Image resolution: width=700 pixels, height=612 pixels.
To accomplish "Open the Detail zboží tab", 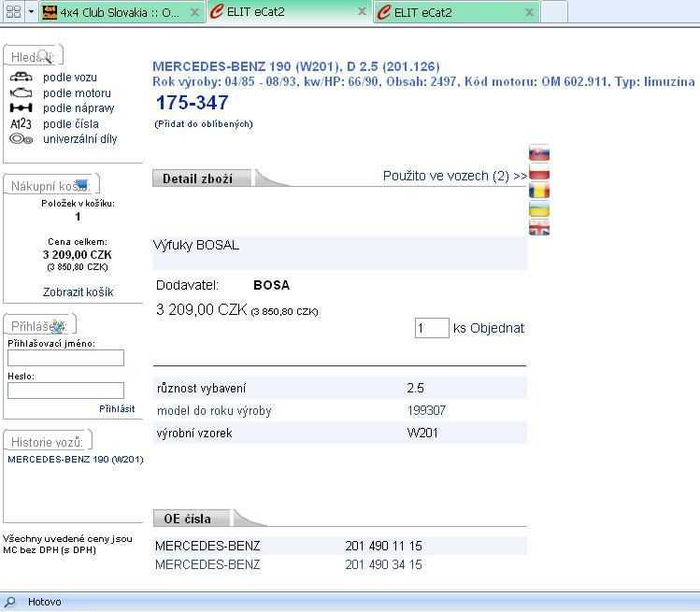I will [x=201, y=178].
